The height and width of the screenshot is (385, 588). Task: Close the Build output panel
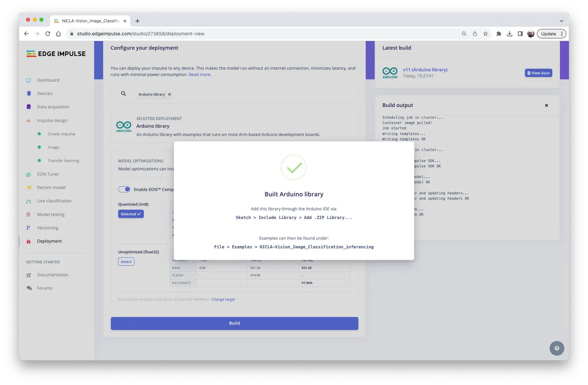pos(546,106)
